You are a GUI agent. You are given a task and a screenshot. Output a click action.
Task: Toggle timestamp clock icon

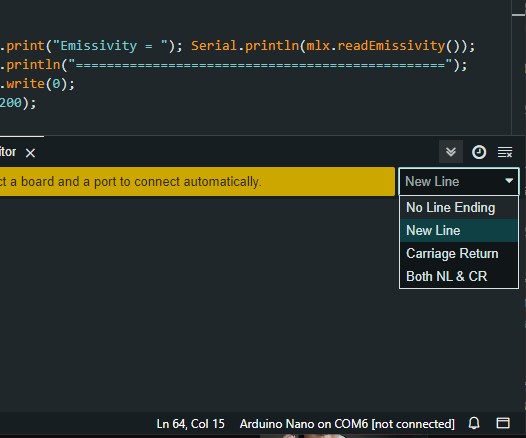tap(479, 152)
